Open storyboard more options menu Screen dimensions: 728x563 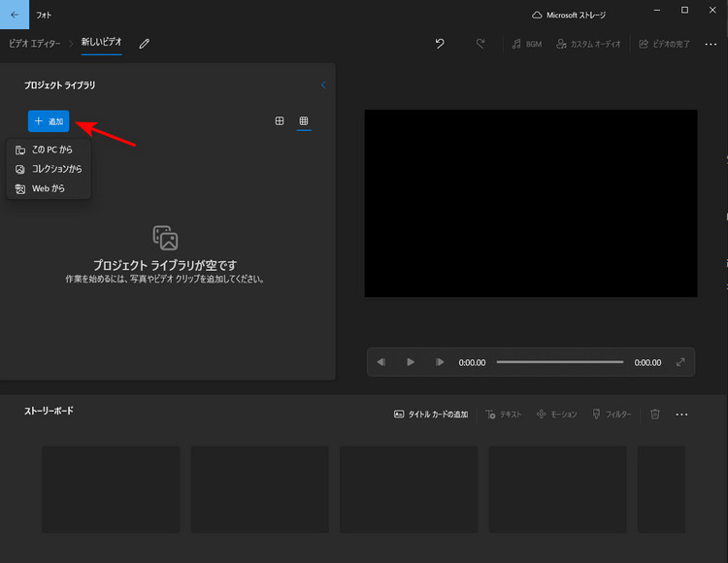[x=681, y=414]
